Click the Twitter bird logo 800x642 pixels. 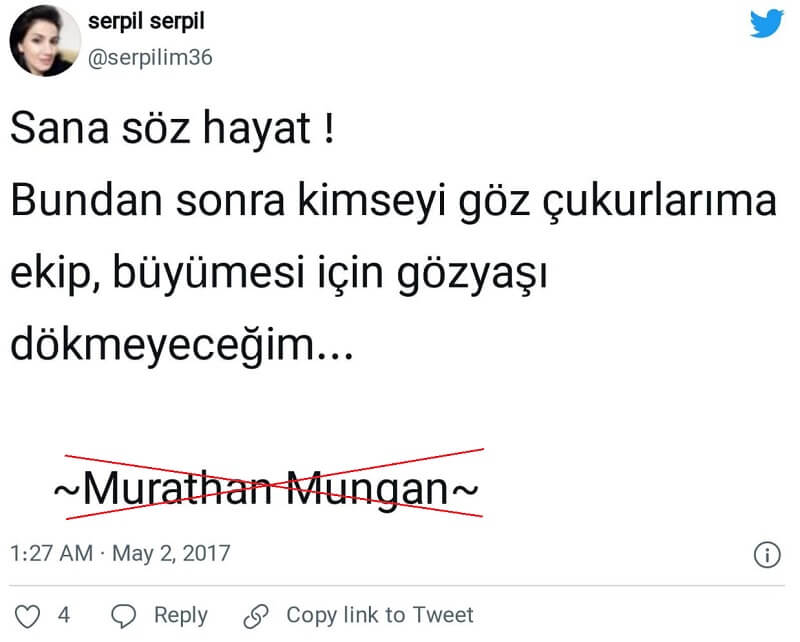click(766, 23)
